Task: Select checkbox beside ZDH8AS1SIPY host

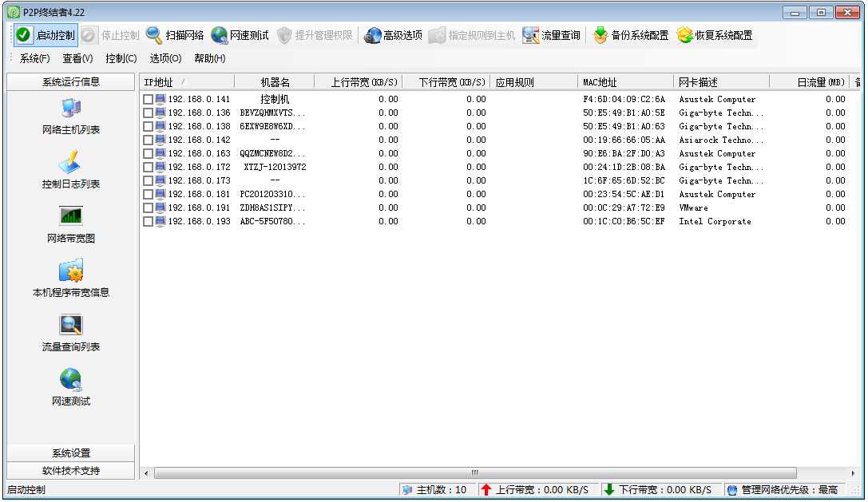Action: pyautogui.click(x=149, y=208)
